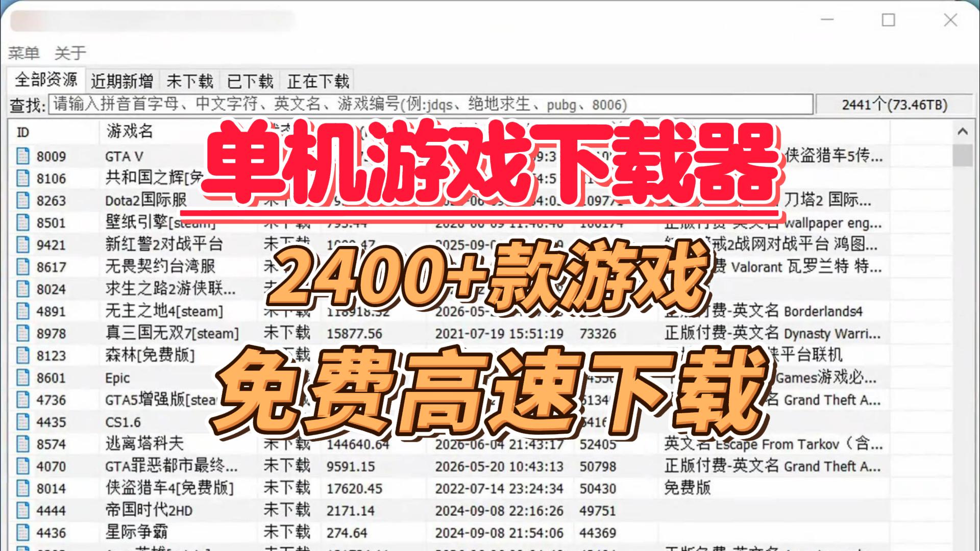The image size is (980, 551).
Task: Click the file icon for row 8024
Action: (23, 289)
